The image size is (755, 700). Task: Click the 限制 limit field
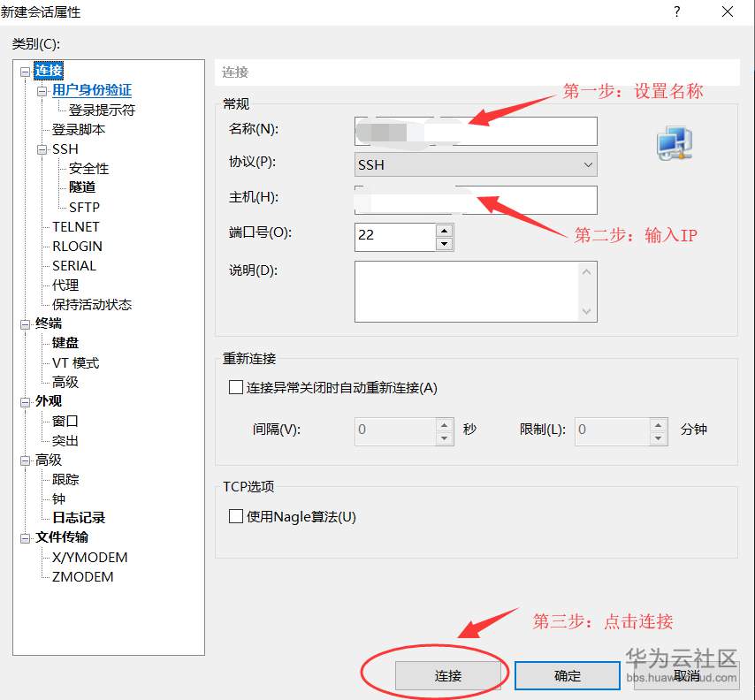[612, 431]
